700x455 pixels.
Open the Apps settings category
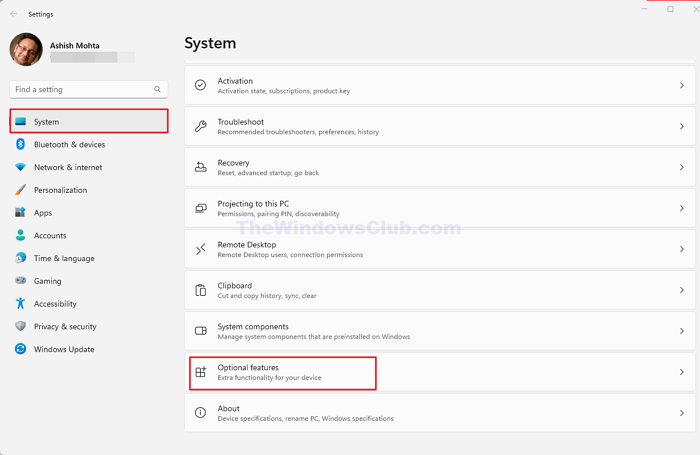[x=43, y=213]
